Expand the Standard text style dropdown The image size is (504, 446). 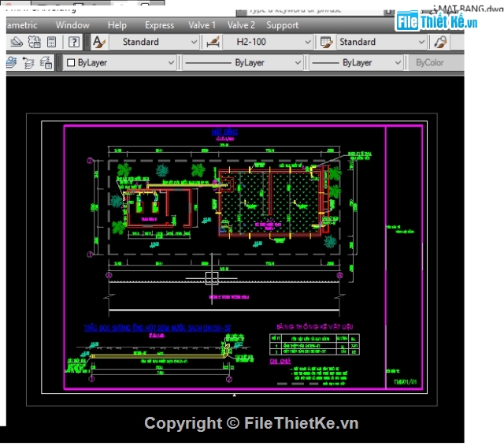pos(194,42)
